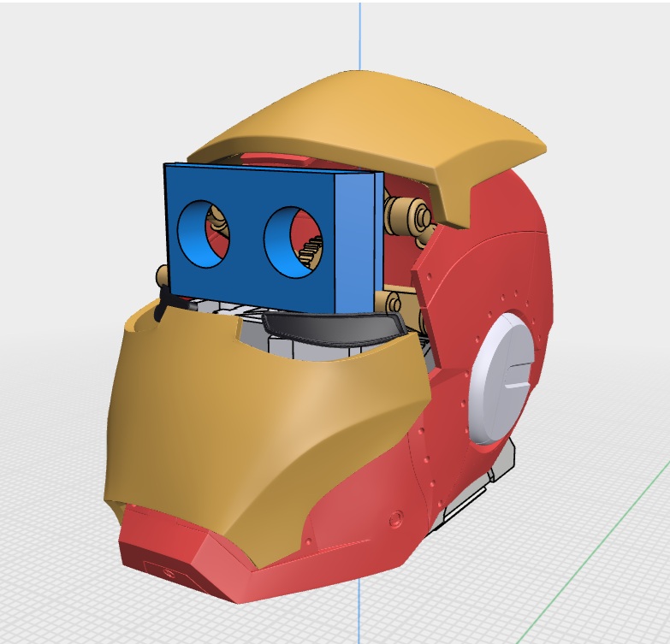
Task: Select the black curved pad below blue box
Action: click(x=334, y=328)
